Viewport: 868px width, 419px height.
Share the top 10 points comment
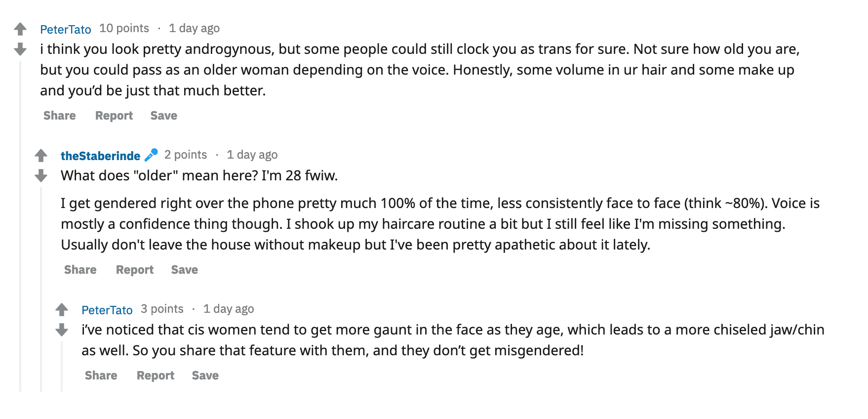pyautogui.click(x=60, y=116)
